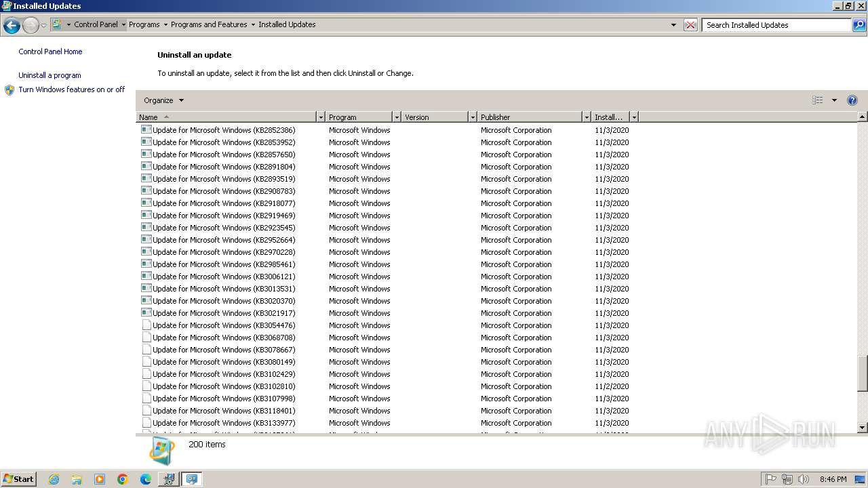
Task: Open the Version column filter dropdown
Action: [x=473, y=117]
